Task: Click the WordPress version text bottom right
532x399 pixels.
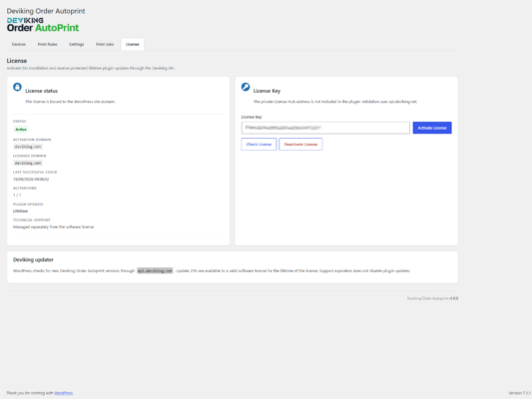Action: 519,393
